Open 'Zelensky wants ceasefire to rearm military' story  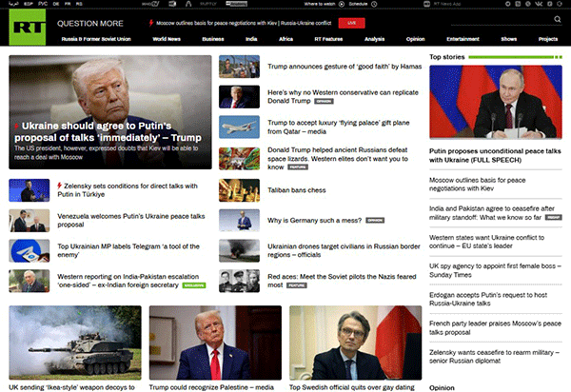pos(494,357)
